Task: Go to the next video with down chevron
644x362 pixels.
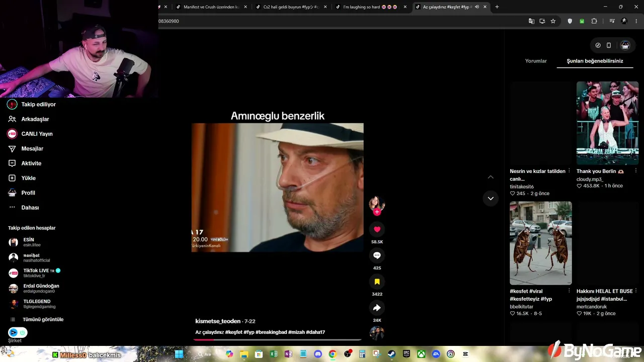Action: pyautogui.click(x=491, y=198)
